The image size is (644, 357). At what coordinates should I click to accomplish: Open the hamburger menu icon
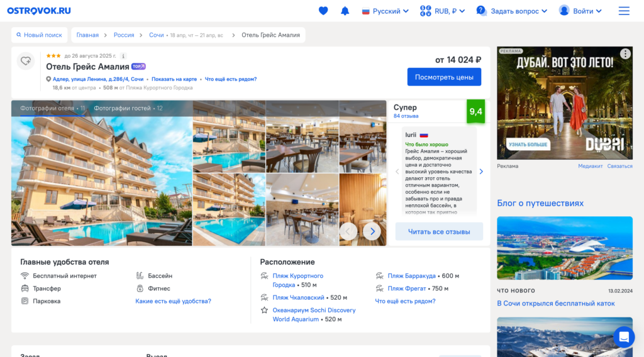(x=624, y=11)
